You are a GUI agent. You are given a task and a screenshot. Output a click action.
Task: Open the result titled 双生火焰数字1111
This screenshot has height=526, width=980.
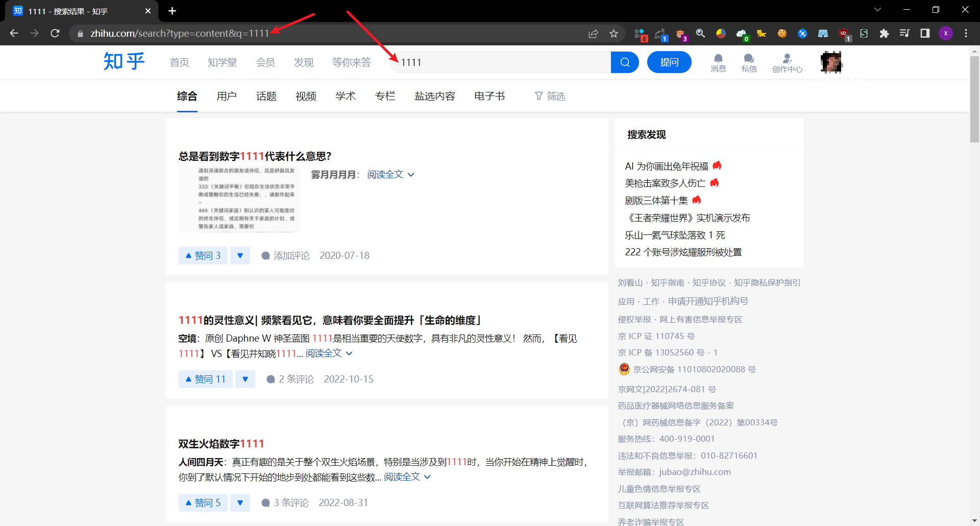tap(221, 444)
